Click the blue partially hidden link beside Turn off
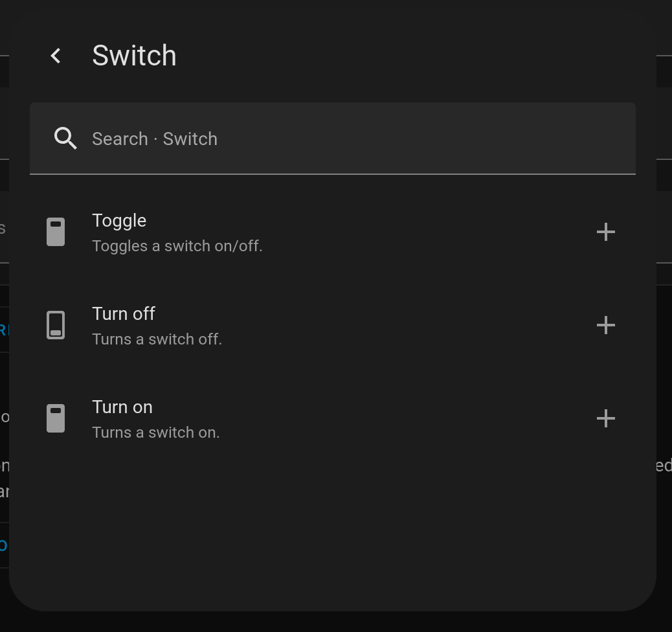Screen dimensions: 672x632 click(4, 330)
